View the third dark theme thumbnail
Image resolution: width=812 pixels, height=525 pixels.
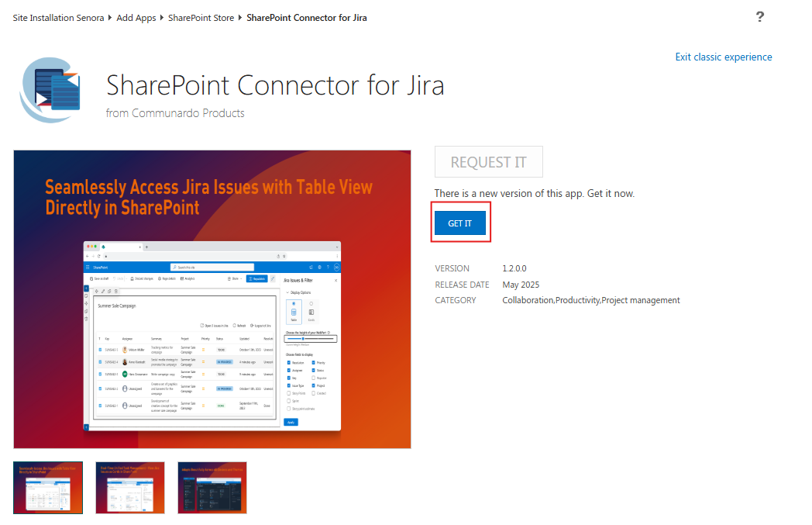click(x=212, y=488)
